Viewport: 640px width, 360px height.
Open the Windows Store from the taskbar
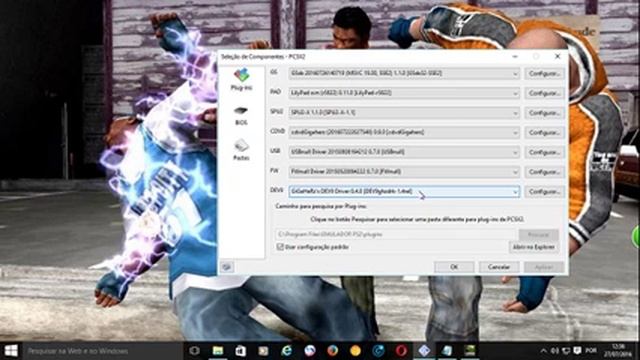241,351
